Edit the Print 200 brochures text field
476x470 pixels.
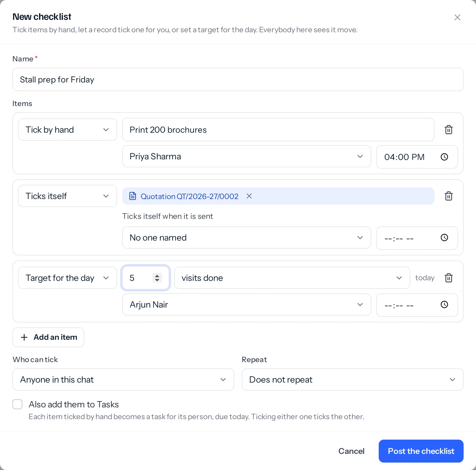(x=278, y=130)
